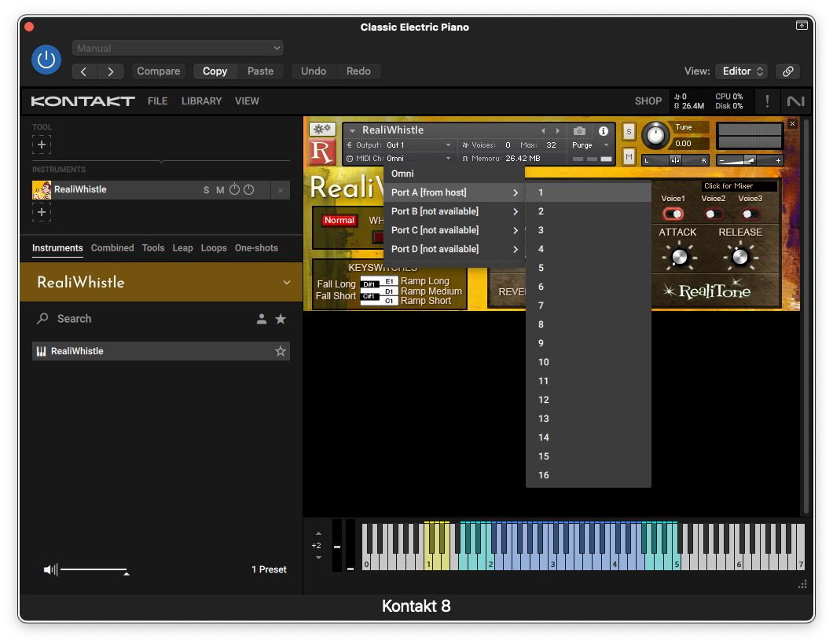Image resolution: width=833 pixels, height=644 pixels.
Task: Switch to the Leap tab
Action: click(x=182, y=248)
